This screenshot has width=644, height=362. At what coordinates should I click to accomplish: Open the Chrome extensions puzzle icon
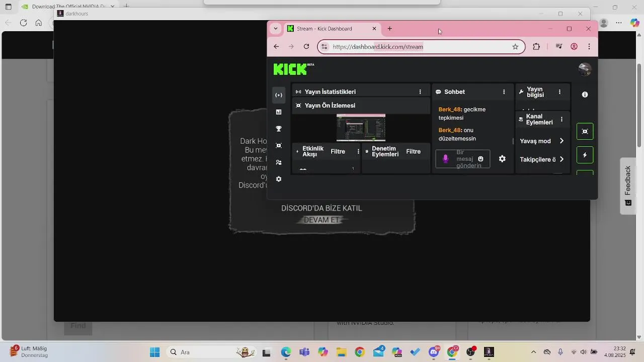coord(536,47)
